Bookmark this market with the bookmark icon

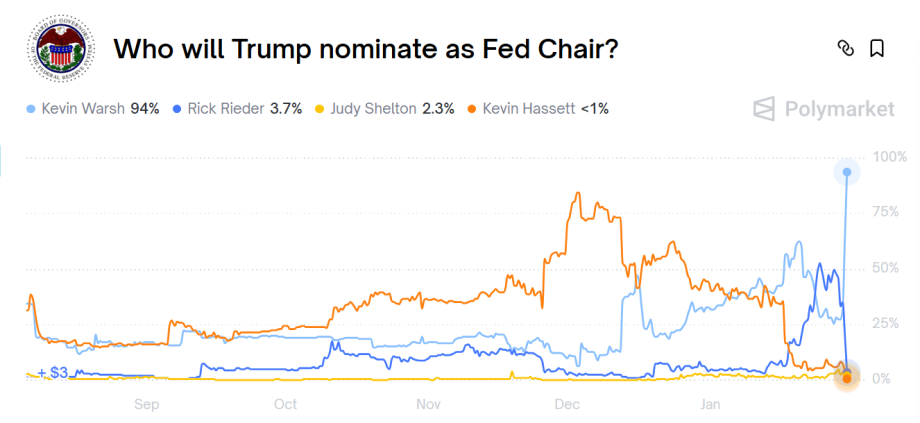(876, 48)
